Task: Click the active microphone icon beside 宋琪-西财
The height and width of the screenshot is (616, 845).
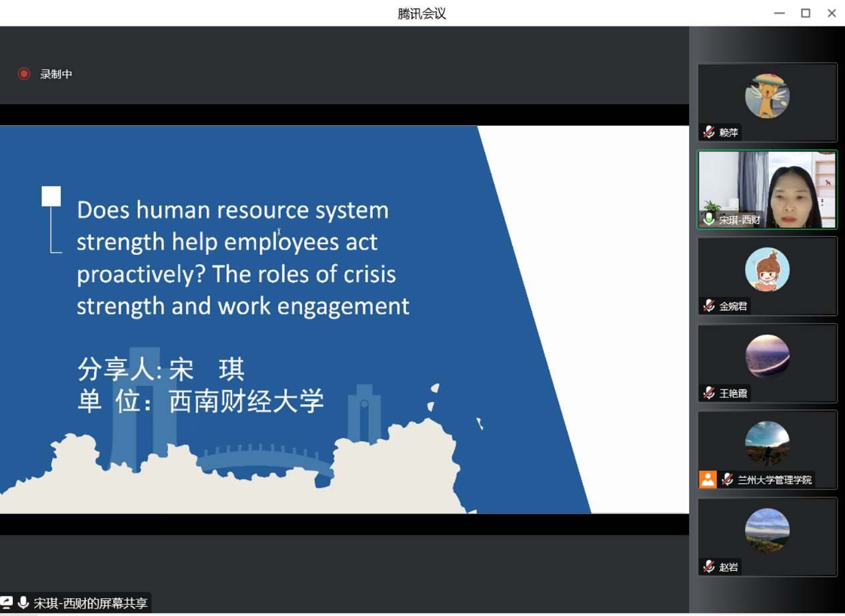Action: pos(709,219)
